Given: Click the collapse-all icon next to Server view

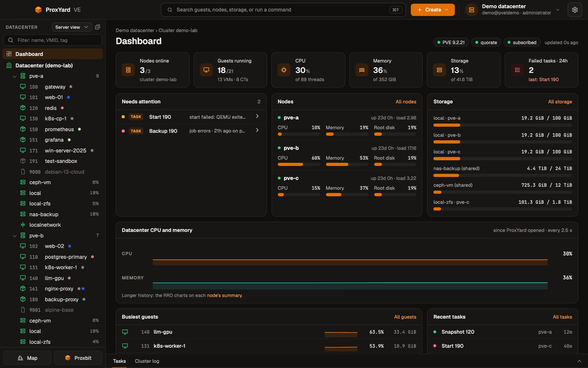Looking at the screenshot, I should tap(97, 27).
